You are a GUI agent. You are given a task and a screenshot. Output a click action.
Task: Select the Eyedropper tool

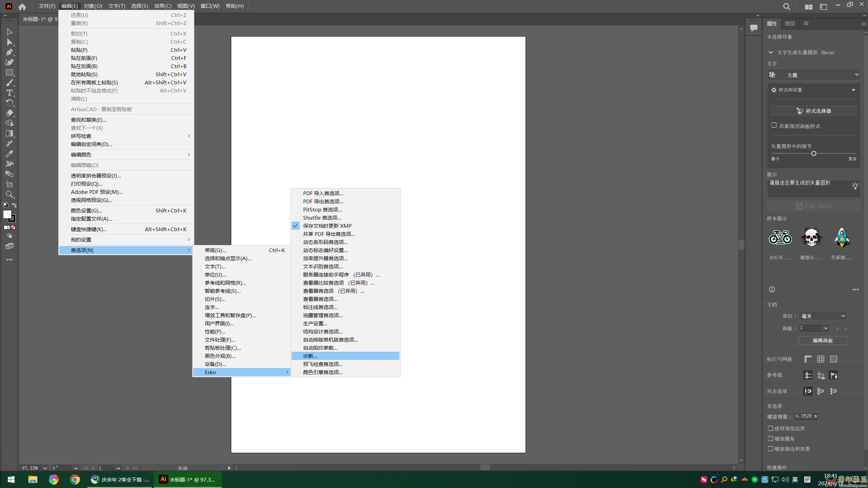pyautogui.click(x=9, y=154)
